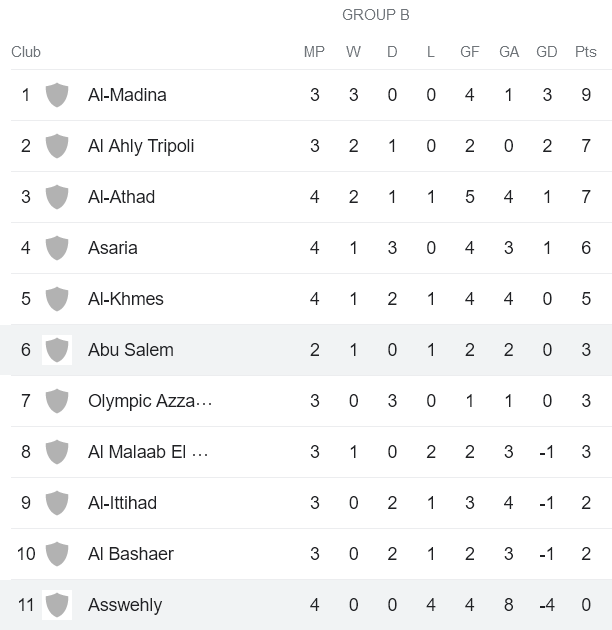Click the Asswehly team badge icon
Image resolution: width=612 pixels, height=630 pixels.
point(57,605)
